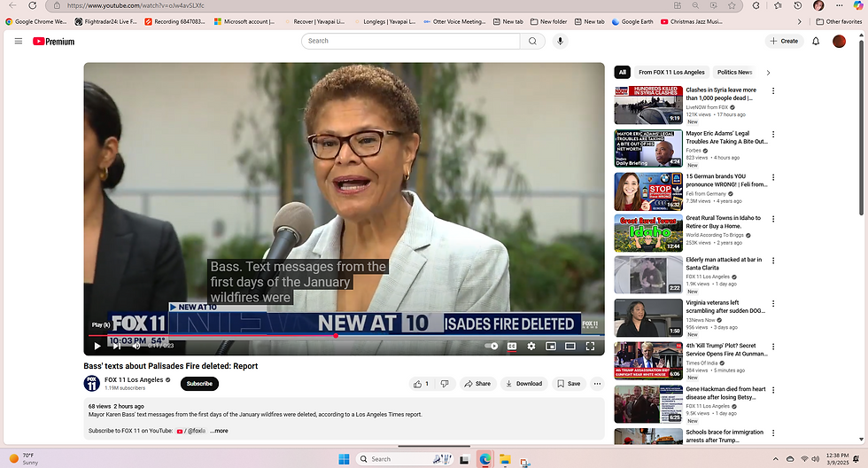Select the All filter chip
The width and height of the screenshot is (868, 468).
[622, 72]
